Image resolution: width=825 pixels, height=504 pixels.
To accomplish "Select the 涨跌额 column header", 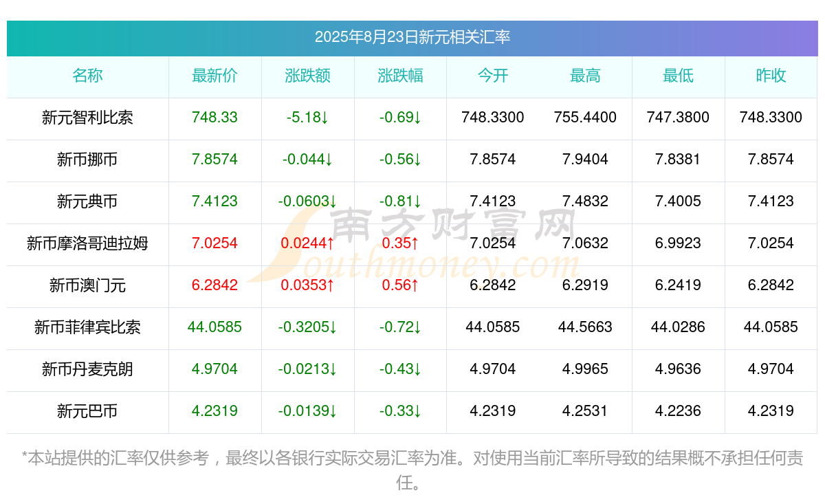I will pyautogui.click(x=307, y=76).
